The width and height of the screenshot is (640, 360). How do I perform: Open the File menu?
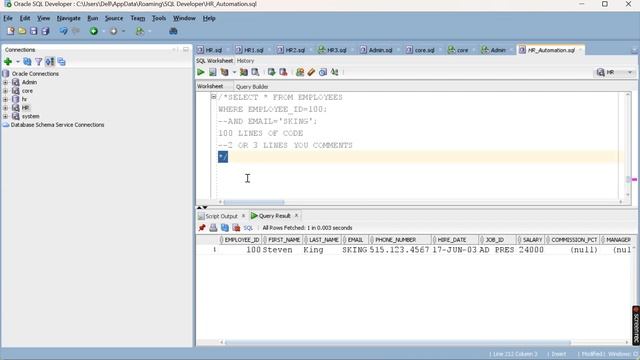point(8,18)
